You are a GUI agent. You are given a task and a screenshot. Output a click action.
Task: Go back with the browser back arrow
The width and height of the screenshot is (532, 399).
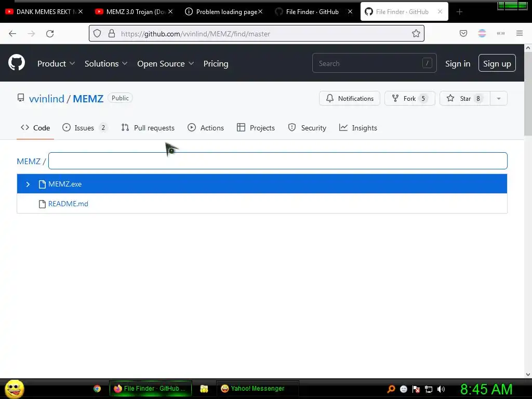coord(12,34)
